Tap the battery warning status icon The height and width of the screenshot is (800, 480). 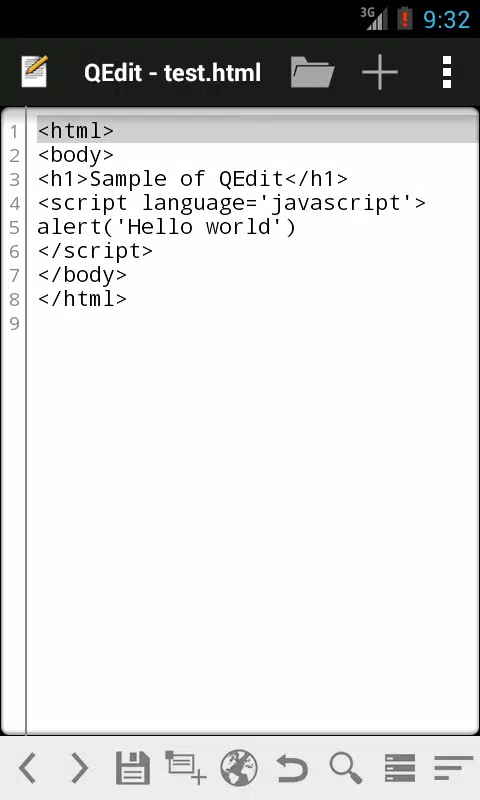tap(405, 19)
